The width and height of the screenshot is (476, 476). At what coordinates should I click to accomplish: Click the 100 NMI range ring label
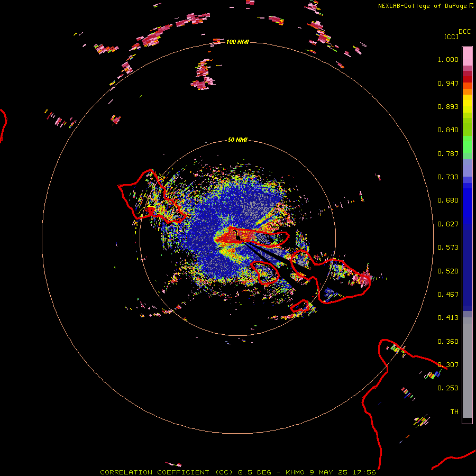coord(237,42)
